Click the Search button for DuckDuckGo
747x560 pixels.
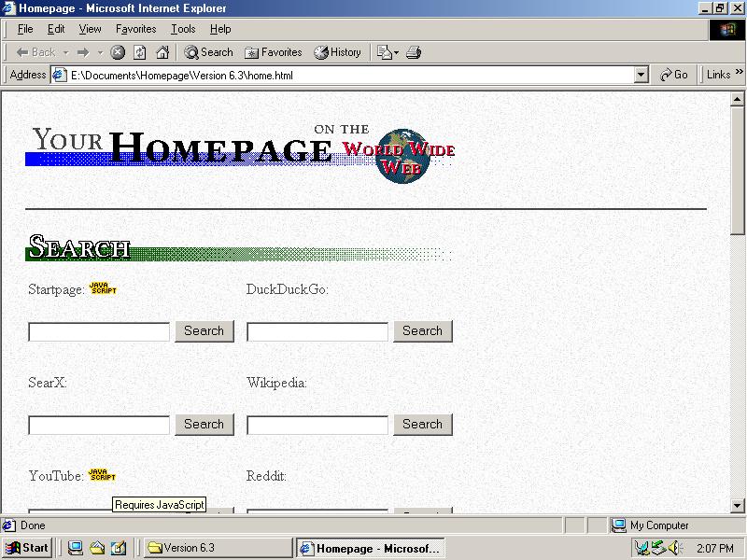tap(423, 331)
